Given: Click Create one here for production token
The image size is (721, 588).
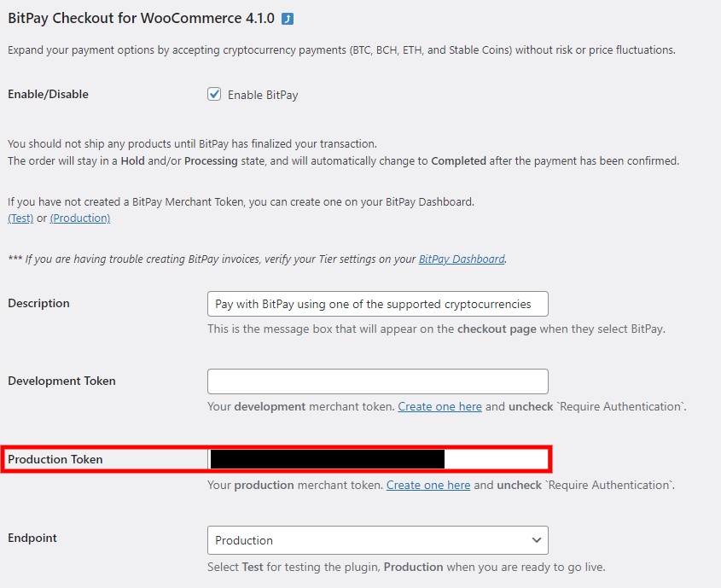Looking at the screenshot, I should click(x=428, y=485).
